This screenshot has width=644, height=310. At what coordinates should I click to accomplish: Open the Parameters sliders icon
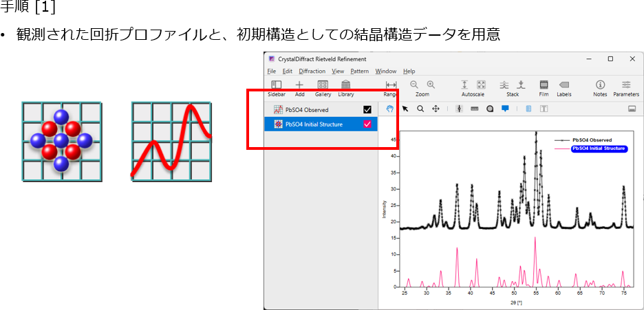pos(625,85)
